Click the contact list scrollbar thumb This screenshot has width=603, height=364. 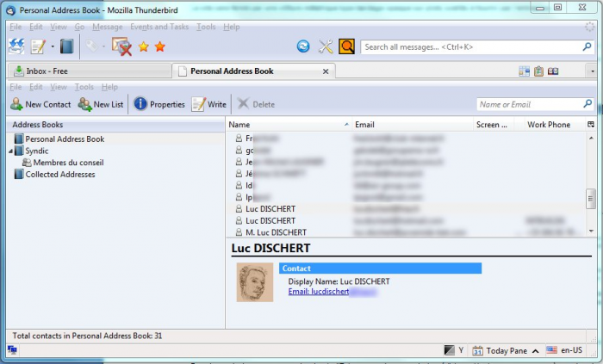(591, 199)
